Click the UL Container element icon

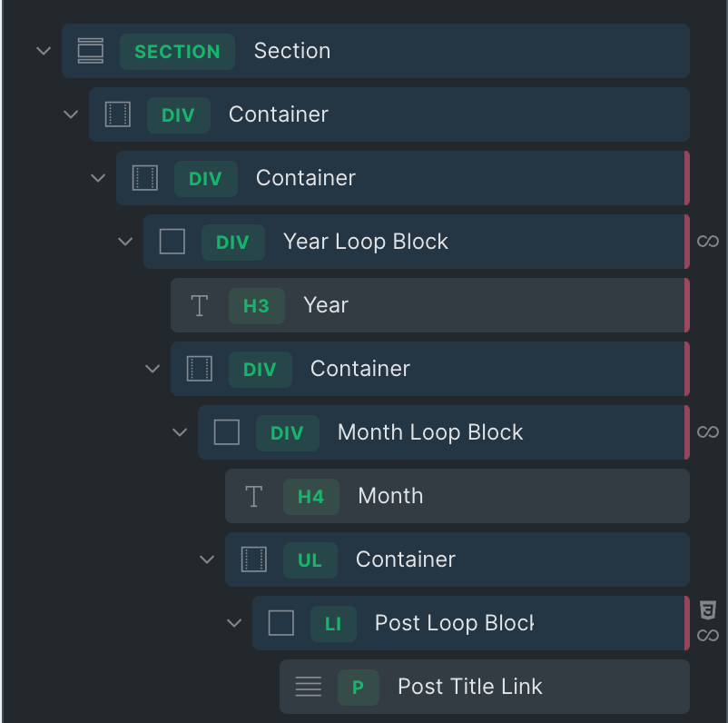[253, 560]
